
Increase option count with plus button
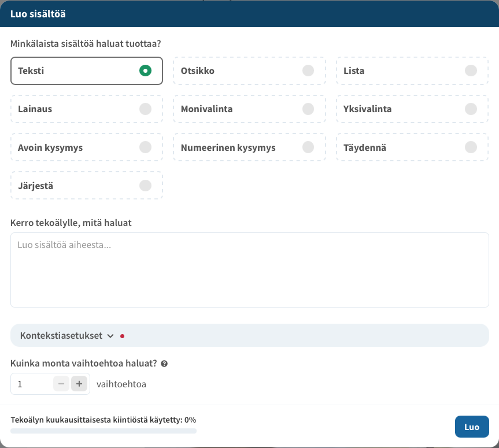[x=79, y=383]
